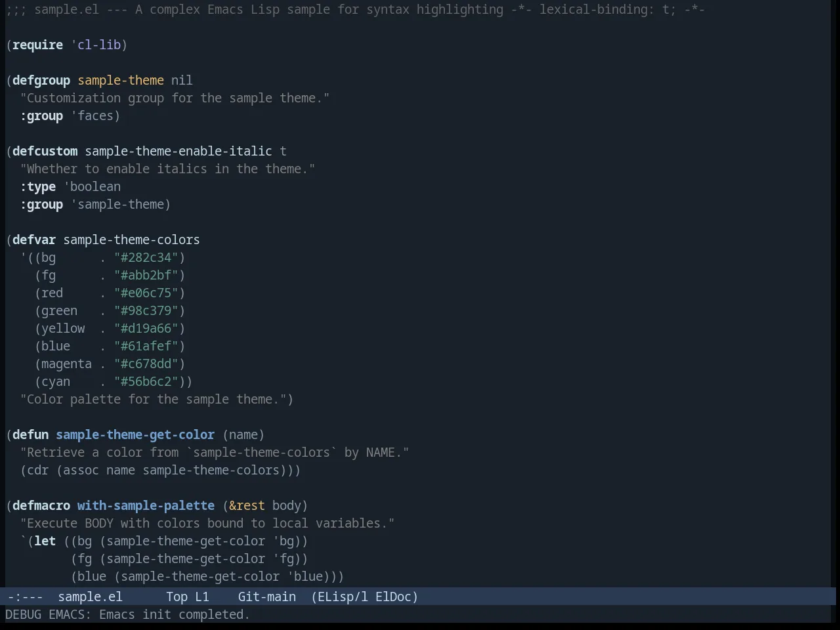Click the defgroup keyword
This screenshot has height=630, width=840.
point(41,80)
